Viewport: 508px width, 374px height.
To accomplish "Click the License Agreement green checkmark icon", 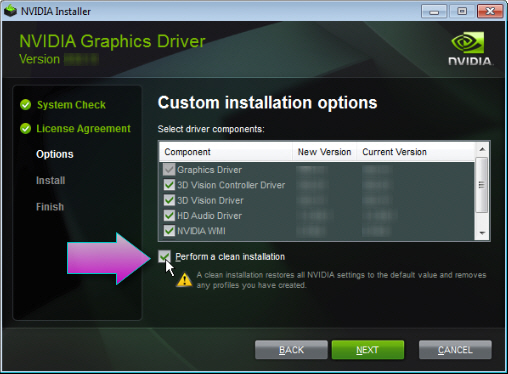I will pyautogui.click(x=25, y=128).
